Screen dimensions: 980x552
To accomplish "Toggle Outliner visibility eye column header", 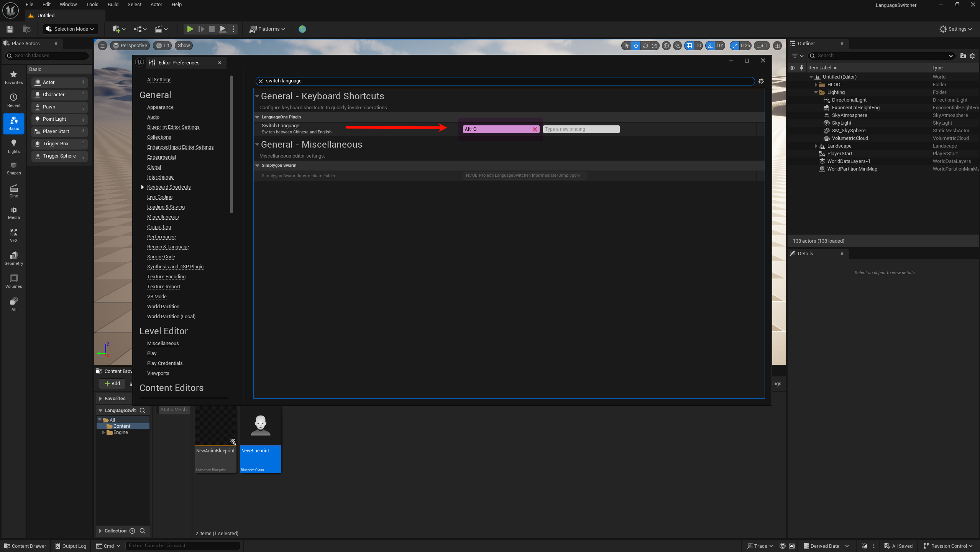I will click(x=792, y=68).
